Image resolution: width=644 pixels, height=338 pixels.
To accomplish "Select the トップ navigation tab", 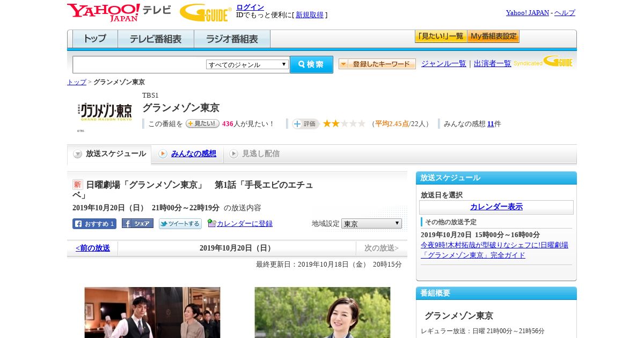I will click(x=95, y=39).
